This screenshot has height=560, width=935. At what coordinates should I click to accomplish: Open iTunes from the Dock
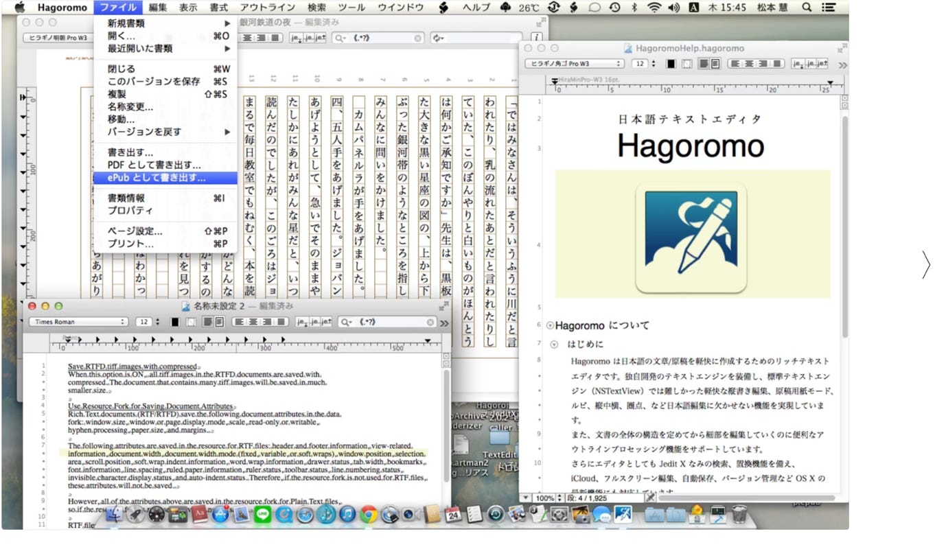347,515
